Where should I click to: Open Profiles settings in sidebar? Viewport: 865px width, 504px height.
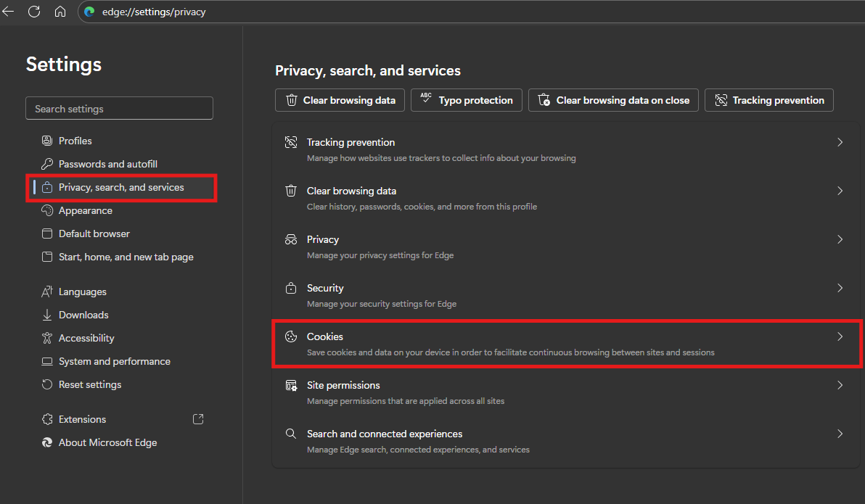pos(75,141)
